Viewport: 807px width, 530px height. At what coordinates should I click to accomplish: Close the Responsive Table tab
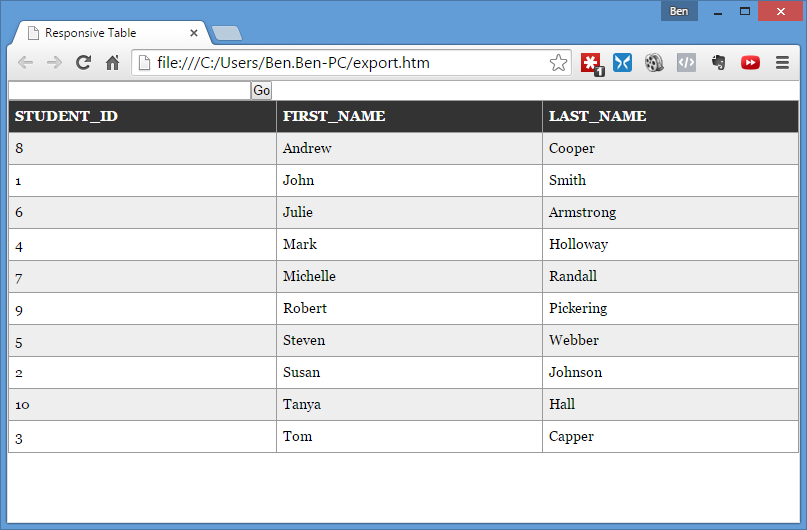click(x=194, y=33)
